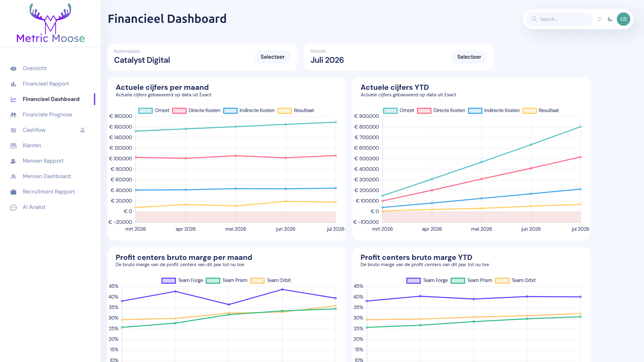Click Team Forge jun 2026 peak in monthly margin chart

[282, 290]
